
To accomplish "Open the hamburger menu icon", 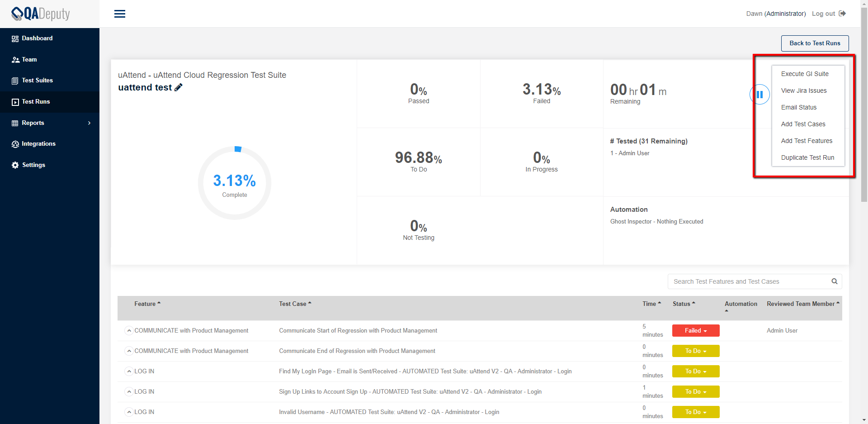I will tap(120, 14).
